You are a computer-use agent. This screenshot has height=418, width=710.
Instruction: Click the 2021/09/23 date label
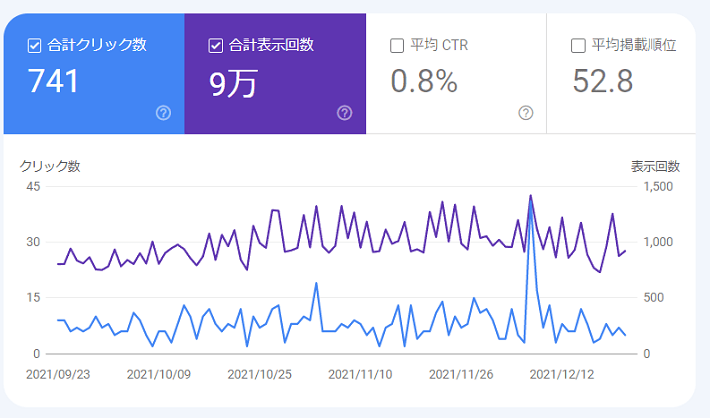pos(58,375)
